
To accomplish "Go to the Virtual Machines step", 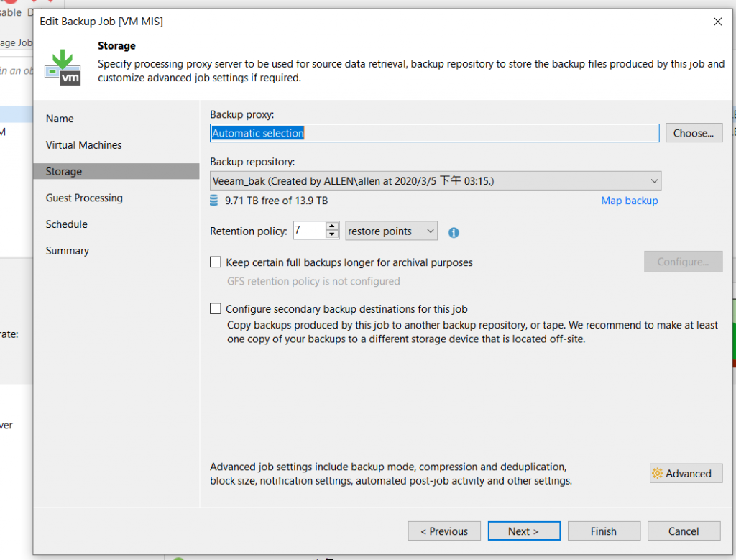I will click(x=83, y=145).
